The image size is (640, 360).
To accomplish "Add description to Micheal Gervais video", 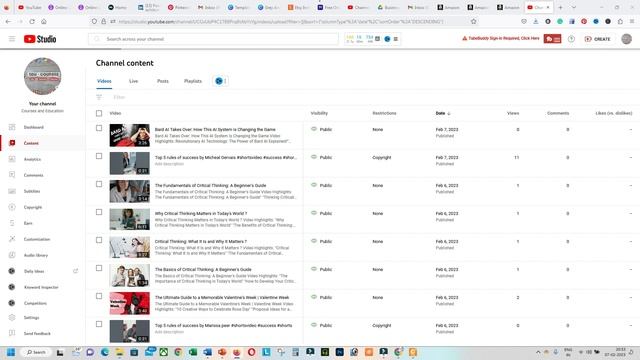I will (x=169, y=164).
